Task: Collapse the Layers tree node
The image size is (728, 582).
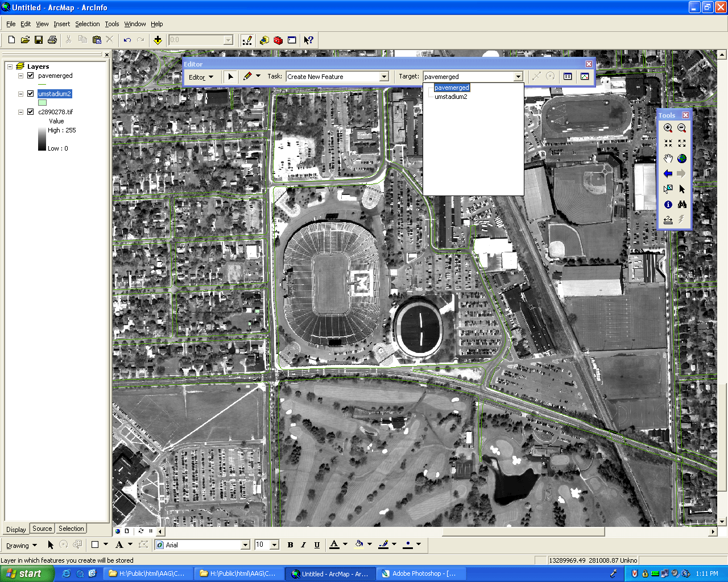Action: (10, 66)
